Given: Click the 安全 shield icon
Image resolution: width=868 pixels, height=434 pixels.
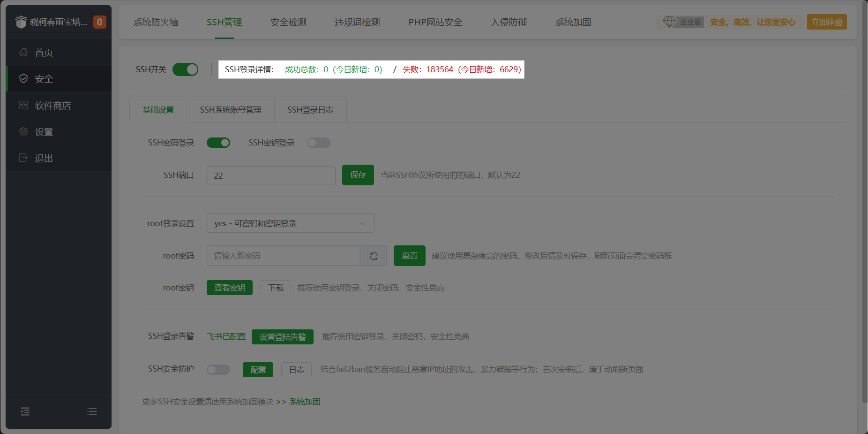Looking at the screenshot, I should coord(23,78).
